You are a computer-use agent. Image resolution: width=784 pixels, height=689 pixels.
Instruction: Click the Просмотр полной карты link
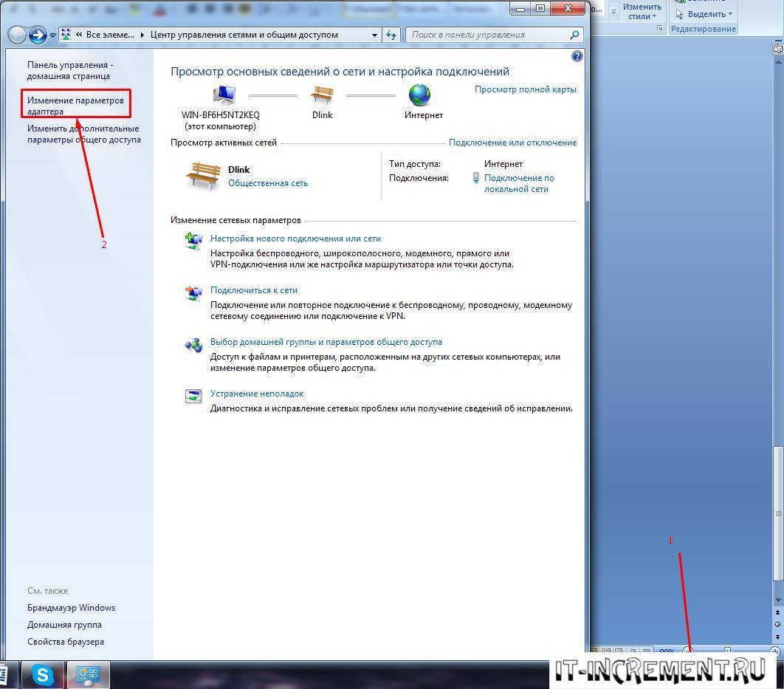coord(525,89)
